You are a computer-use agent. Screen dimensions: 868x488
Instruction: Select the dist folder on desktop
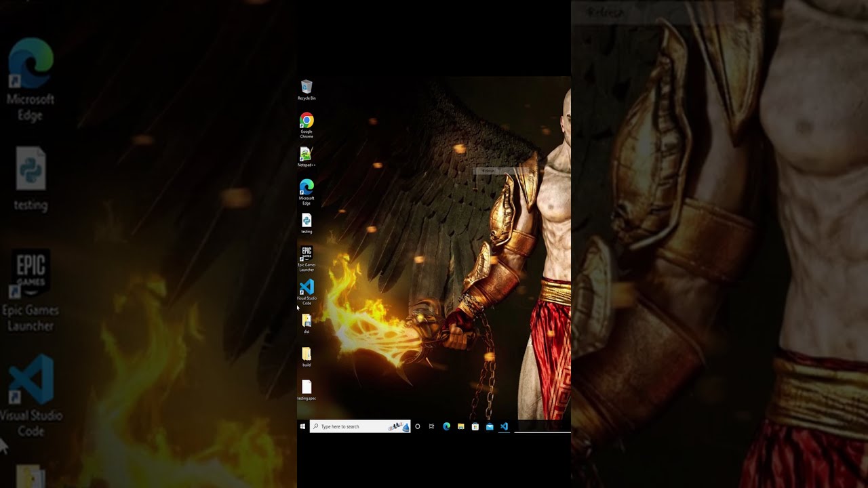pyautogui.click(x=307, y=323)
